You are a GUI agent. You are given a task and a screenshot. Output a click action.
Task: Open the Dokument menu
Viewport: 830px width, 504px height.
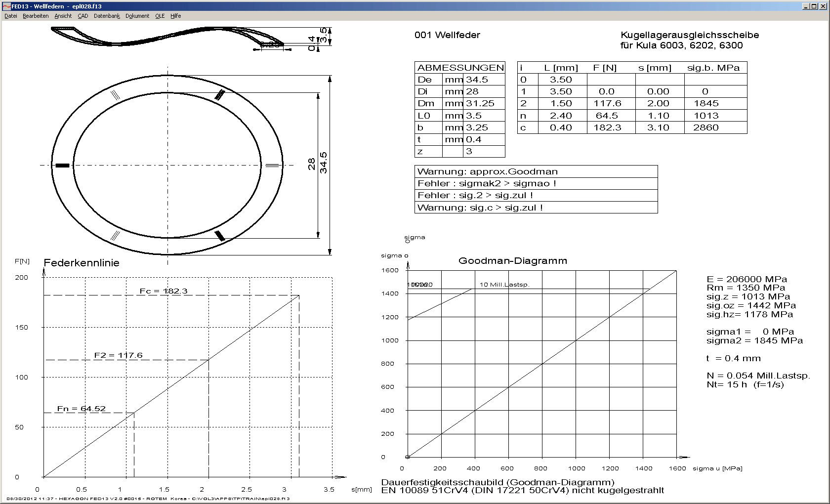137,16
